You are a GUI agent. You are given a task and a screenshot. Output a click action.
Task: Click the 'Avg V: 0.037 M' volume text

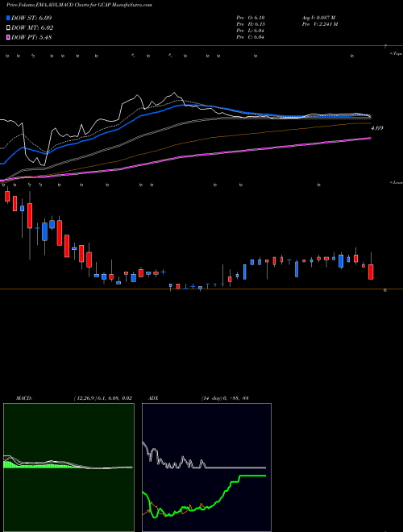[318, 18]
